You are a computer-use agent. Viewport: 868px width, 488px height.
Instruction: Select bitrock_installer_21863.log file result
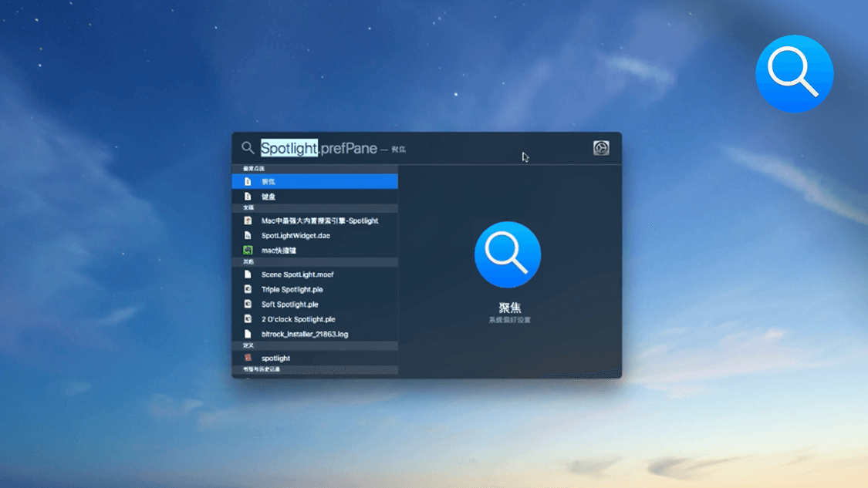[x=304, y=335]
